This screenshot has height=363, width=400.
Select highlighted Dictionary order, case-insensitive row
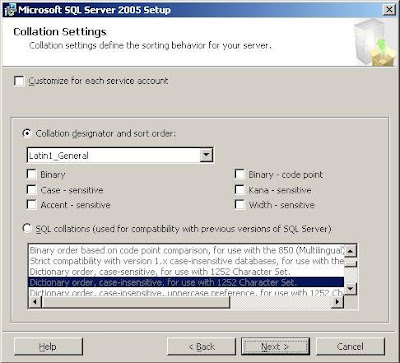[186, 282]
